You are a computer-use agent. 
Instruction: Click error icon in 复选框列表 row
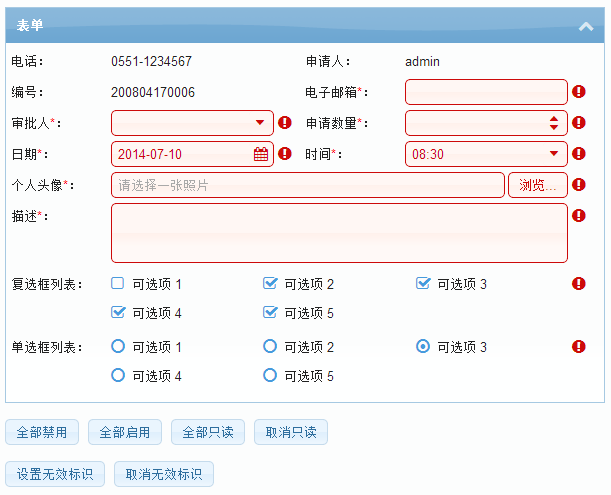(579, 283)
